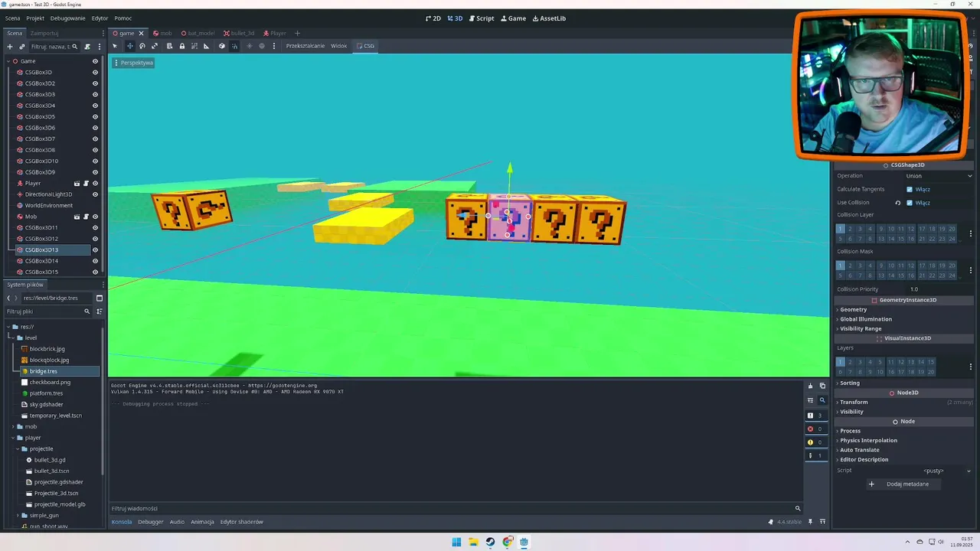The height and width of the screenshot is (551, 980).
Task: Open the Edytor shaderów bottom panel
Action: pos(242,522)
